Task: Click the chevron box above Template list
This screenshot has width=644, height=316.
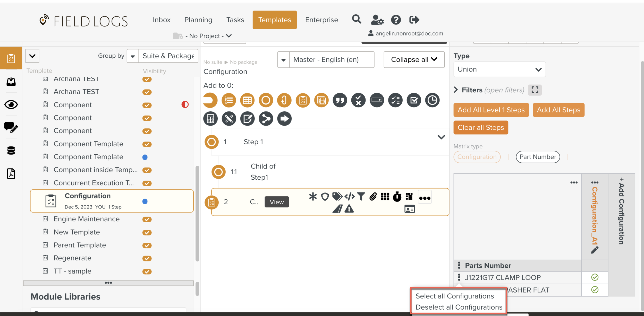Action: point(32,56)
